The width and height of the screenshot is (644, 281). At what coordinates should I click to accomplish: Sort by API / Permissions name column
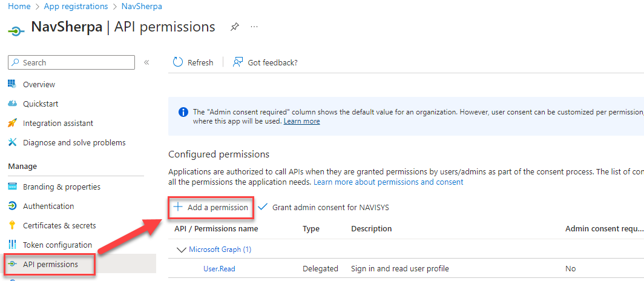point(216,229)
